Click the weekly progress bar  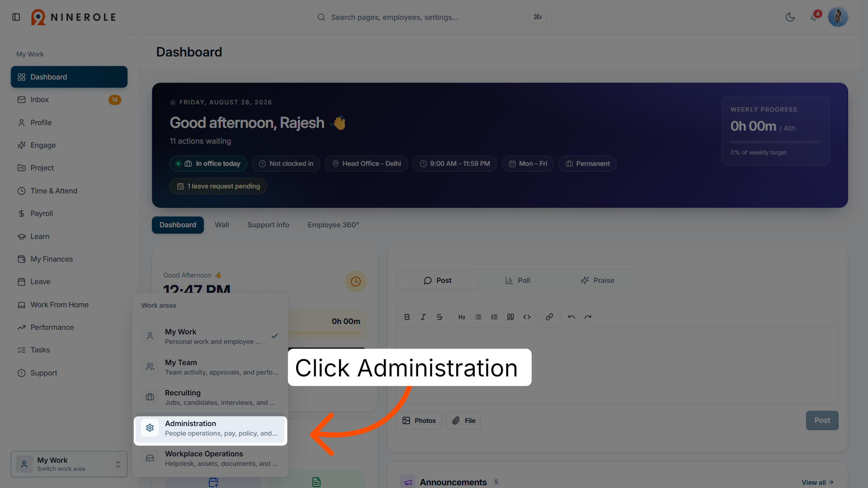pyautogui.click(x=775, y=142)
